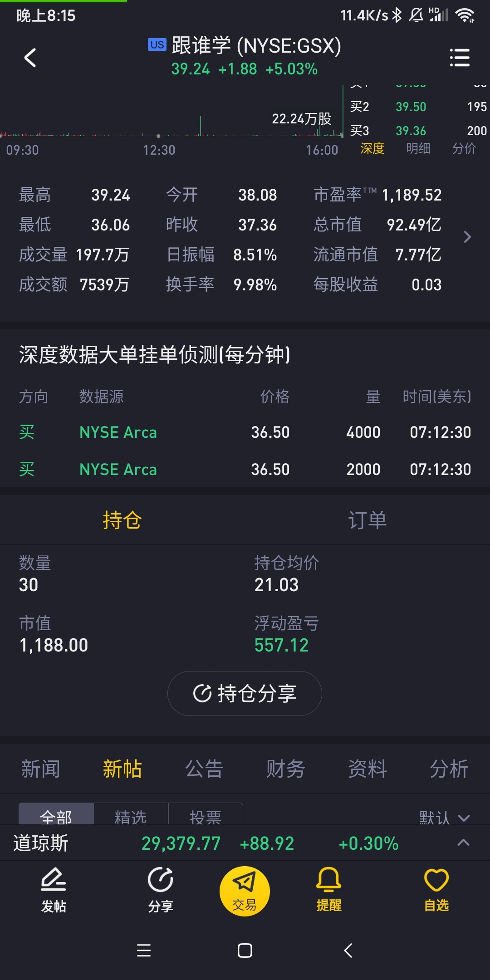The height and width of the screenshot is (980, 490).
Task: Click the 持仓分享 share position button
Action: [x=245, y=693]
